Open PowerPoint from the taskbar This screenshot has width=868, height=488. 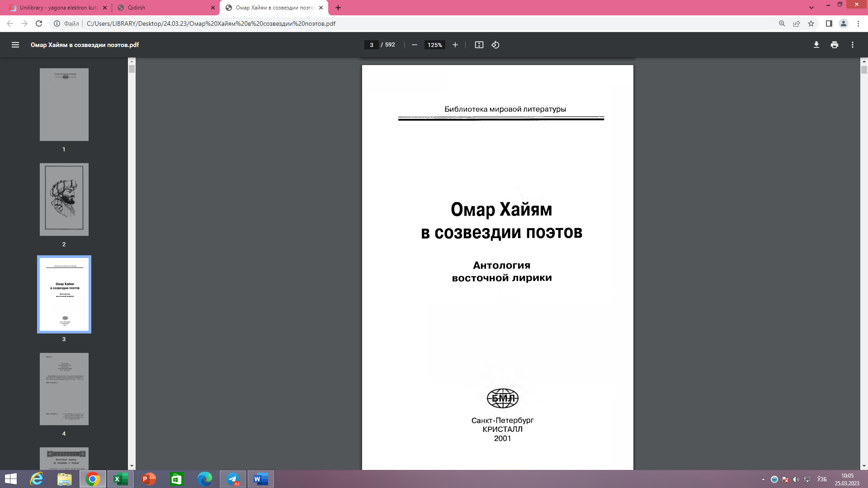[x=149, y=479]
